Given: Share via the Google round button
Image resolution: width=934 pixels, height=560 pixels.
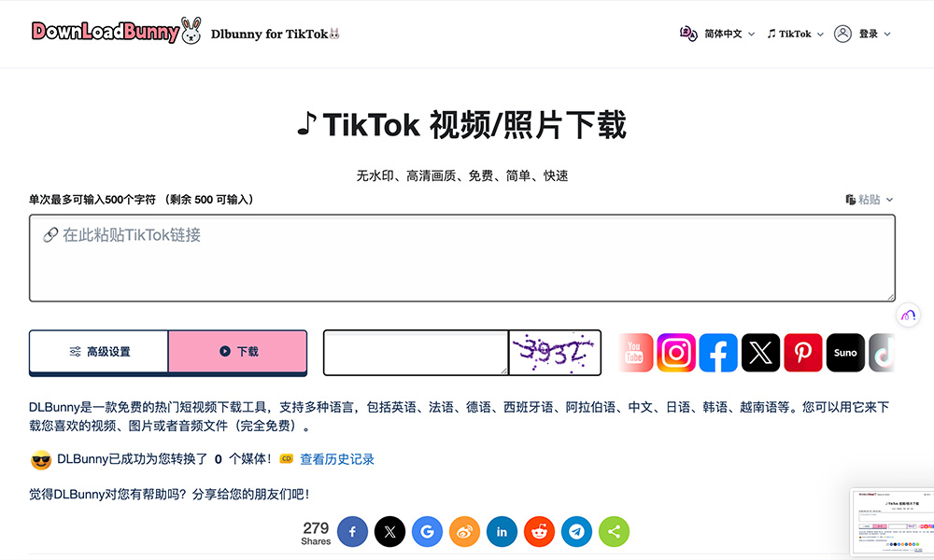Looking at the screenshot, I should pos(427,531).
